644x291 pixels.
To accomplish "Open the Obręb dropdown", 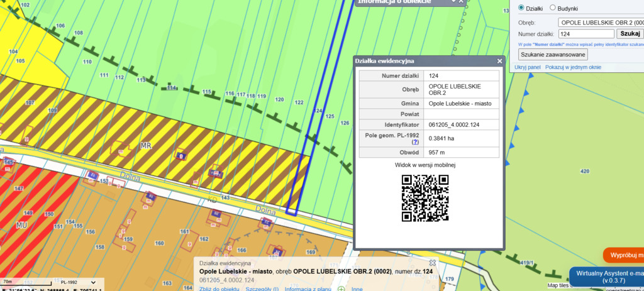I will 601,22.
